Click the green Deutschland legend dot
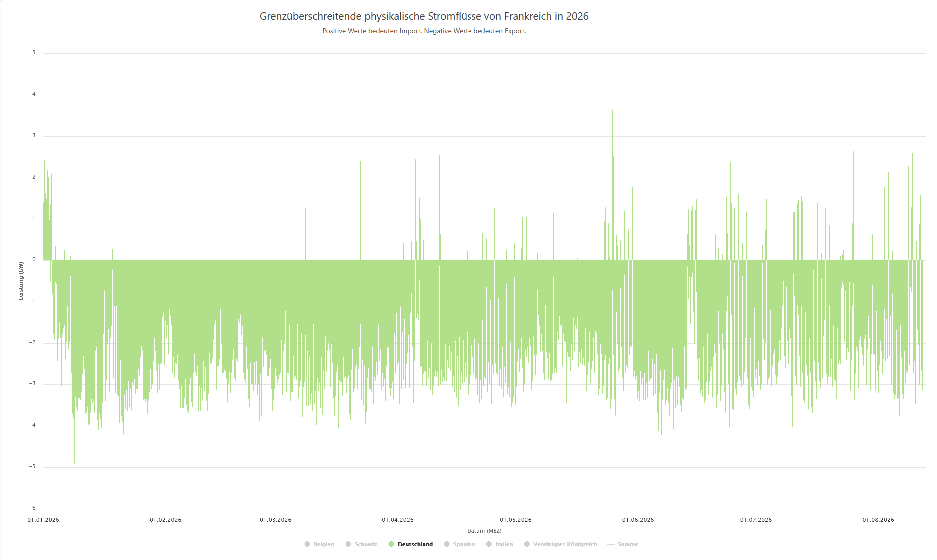 coord(391,544)
